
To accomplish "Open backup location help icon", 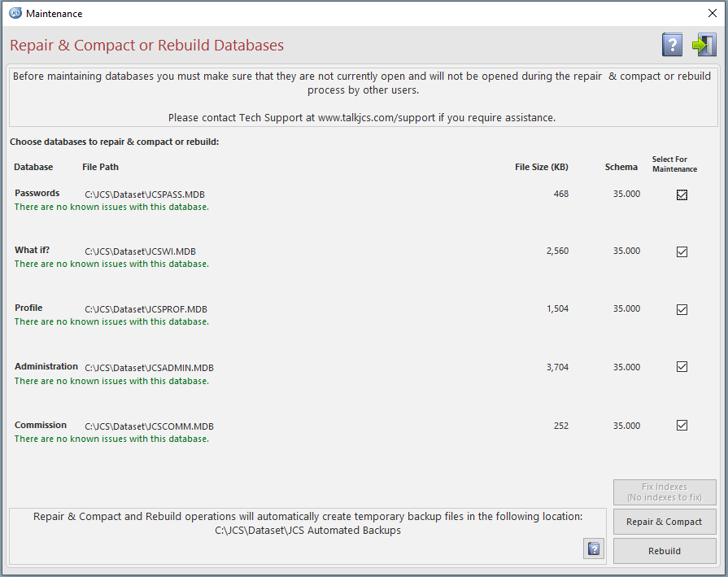I will (x=593, y=549).
